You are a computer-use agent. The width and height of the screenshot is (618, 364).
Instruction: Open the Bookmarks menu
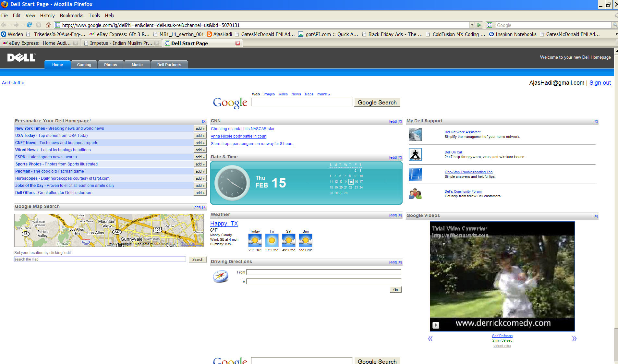tap(71, 15)
